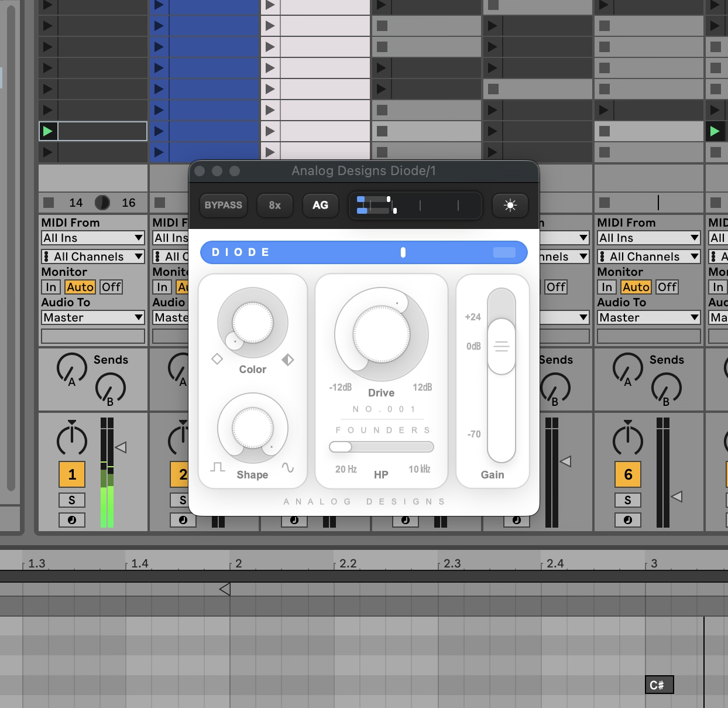This screenshot has width=728, height=708.
Task: Click the track 1 pie-chart clip progress icon
Action: (102, 203)
